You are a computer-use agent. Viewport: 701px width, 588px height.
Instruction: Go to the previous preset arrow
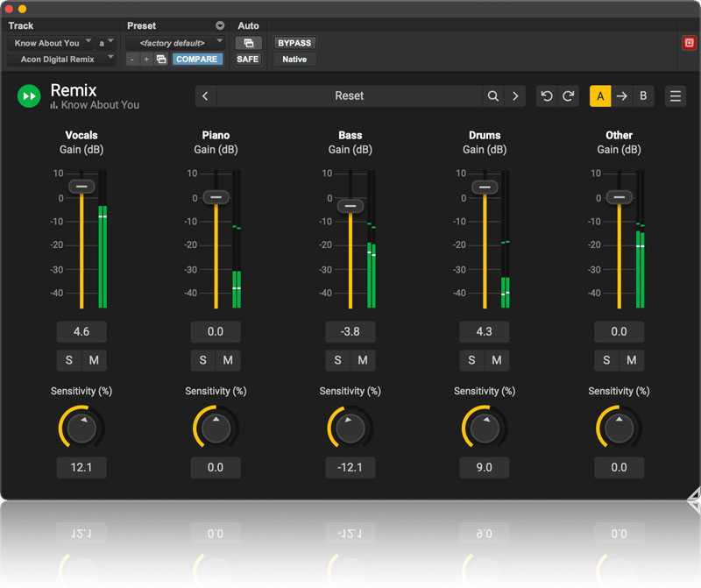pos(205,96)
